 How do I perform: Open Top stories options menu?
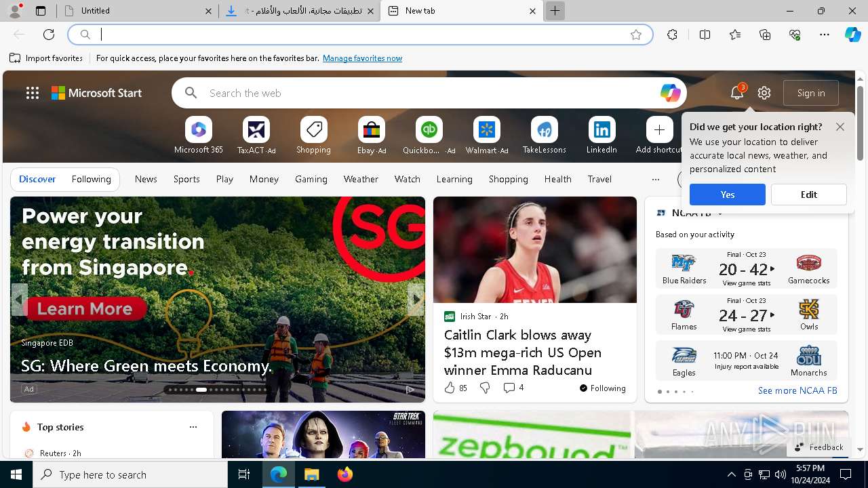[x=193, y=427]
